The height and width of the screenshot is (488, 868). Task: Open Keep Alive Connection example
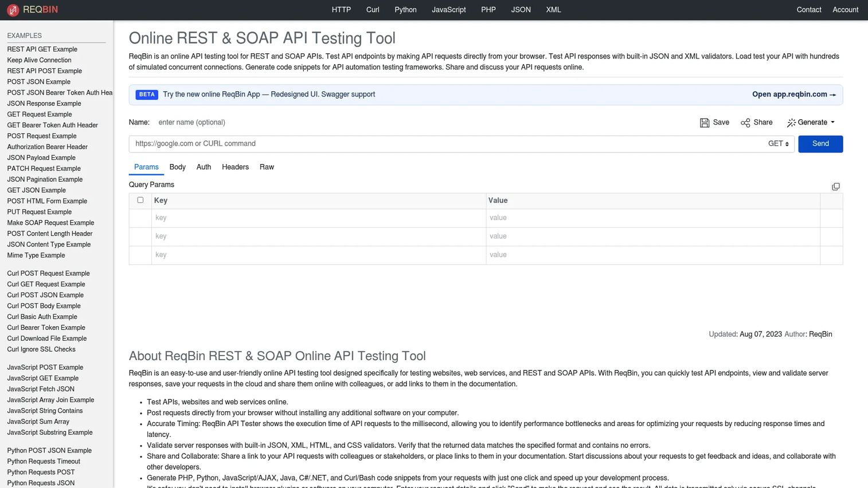tap(40, 60)
